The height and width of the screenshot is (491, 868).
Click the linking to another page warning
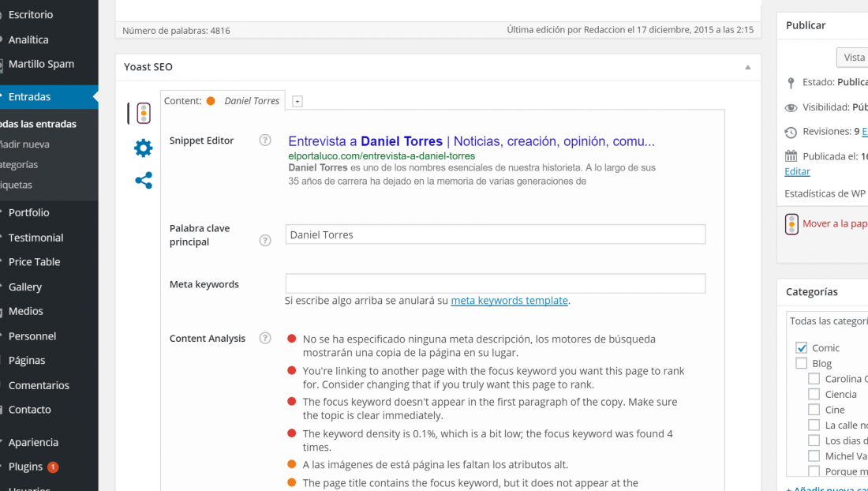[494, 377]
